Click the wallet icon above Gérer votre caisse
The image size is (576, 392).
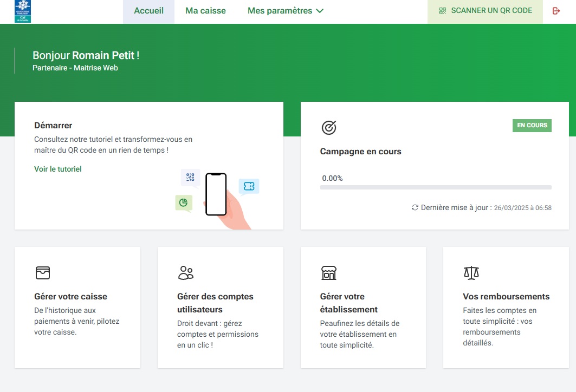tap(43, 272)
